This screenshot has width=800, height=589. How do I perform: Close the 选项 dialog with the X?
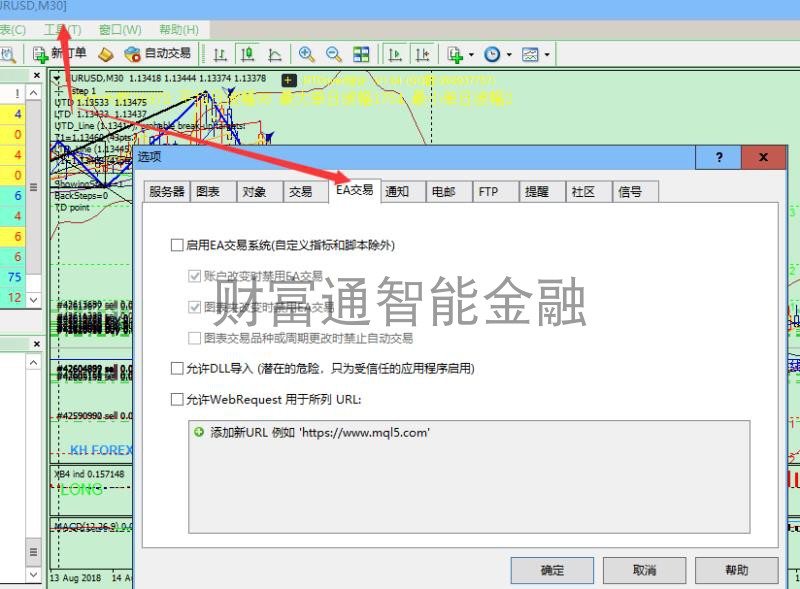point(763,157)
